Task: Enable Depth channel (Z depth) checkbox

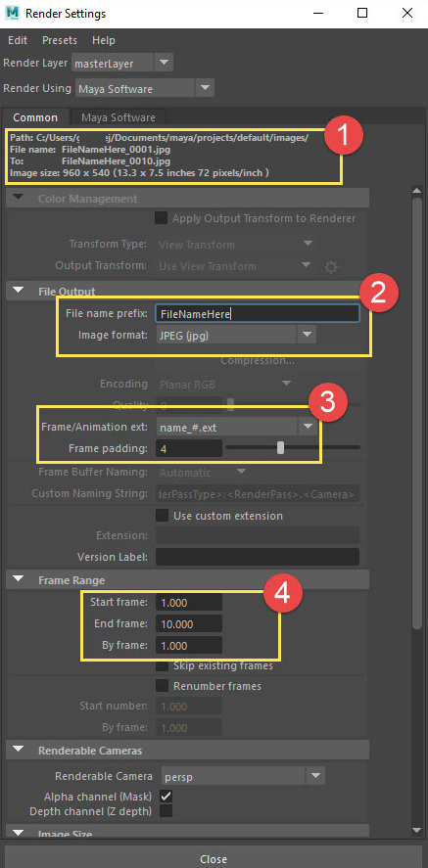Action: (x=166, y=811)
